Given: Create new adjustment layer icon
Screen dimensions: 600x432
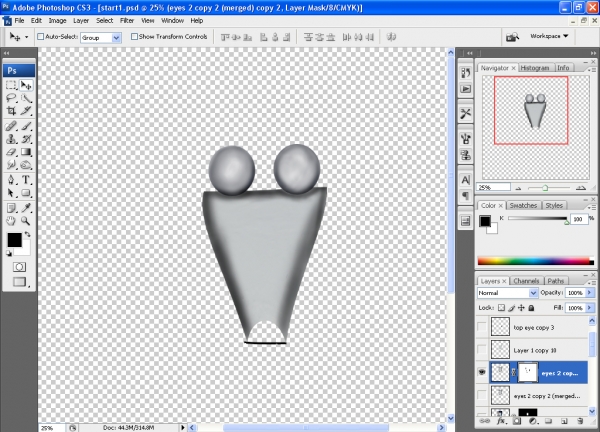Looking at the screenshot, I should [533, 421].
